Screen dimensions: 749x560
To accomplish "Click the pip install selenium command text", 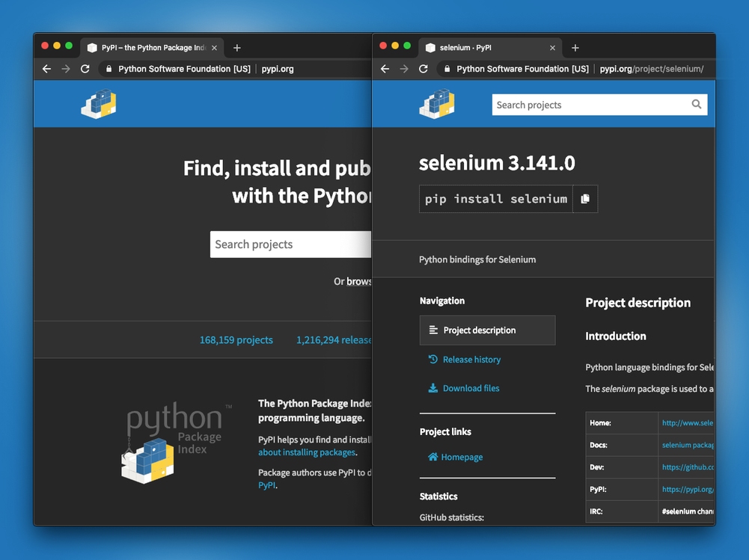I will click(x=496, y=199).
